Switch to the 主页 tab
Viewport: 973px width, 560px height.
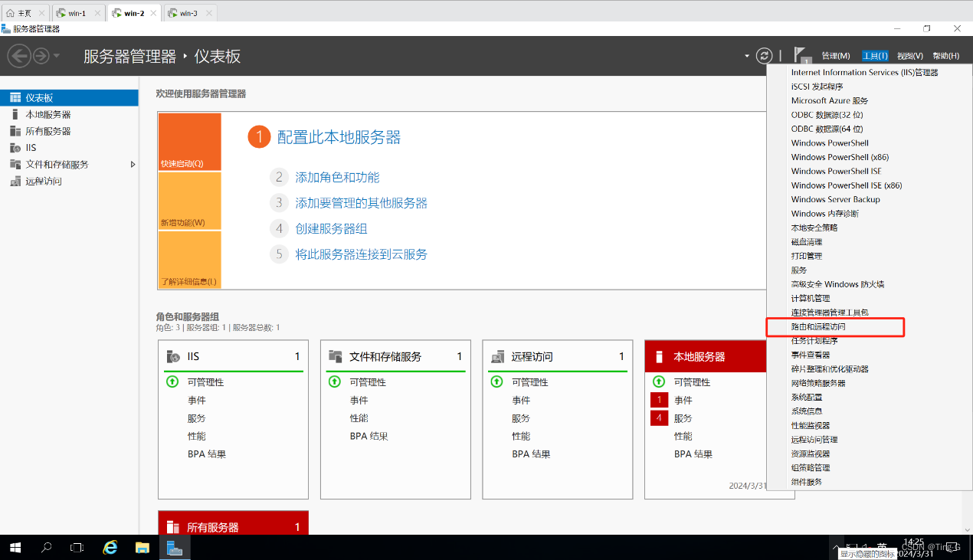(25, 13)
